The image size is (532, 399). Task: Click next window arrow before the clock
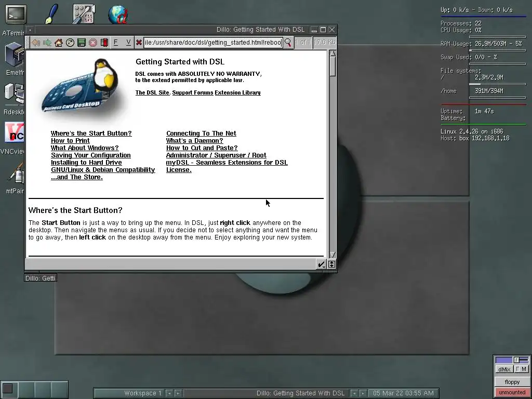point(363,393)
